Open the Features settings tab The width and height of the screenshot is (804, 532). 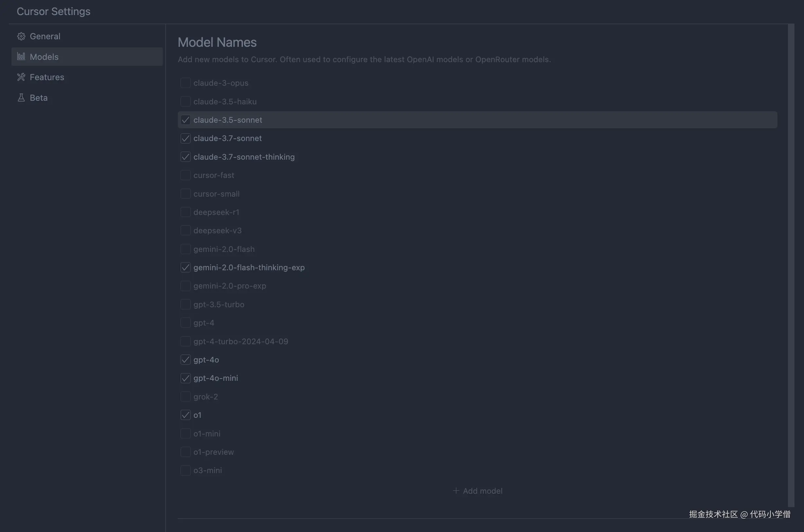[47, 77]
